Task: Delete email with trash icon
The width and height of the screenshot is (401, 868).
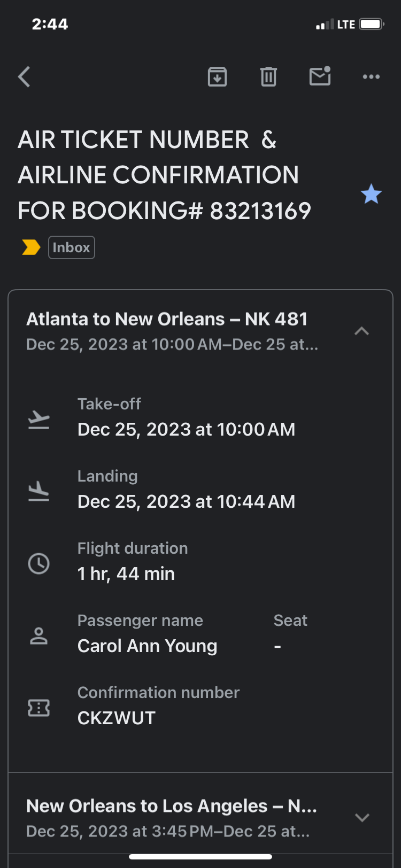Action: pyautogui.click(x=268, y=77)
